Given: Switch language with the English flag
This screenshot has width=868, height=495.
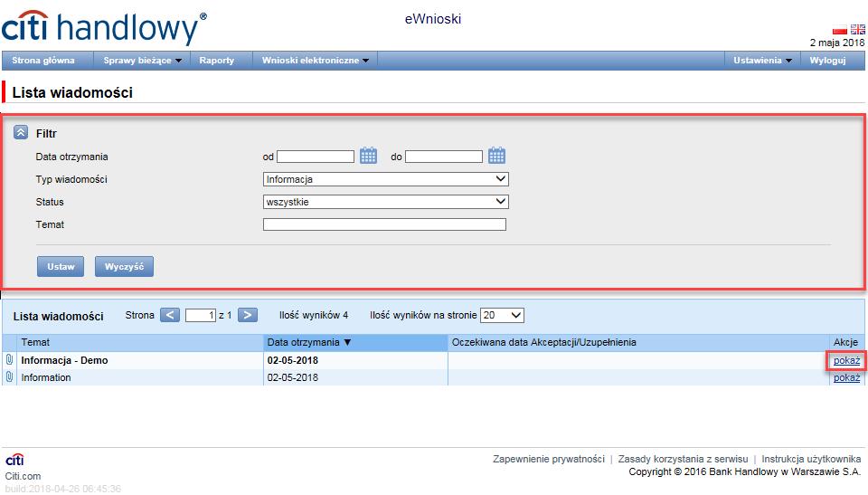Looking at the screenshot, I should pos(857,30).
